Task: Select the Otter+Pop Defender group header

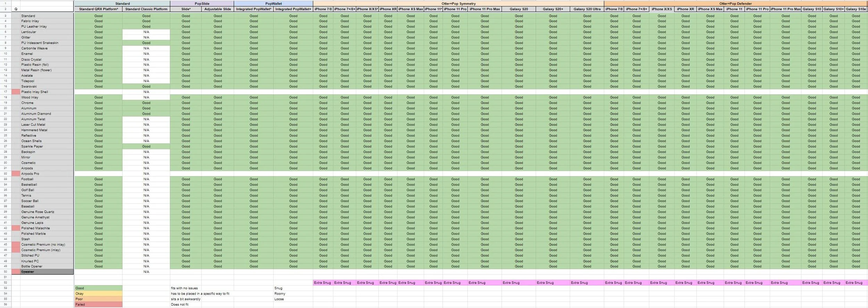Action: click(736, 3)
